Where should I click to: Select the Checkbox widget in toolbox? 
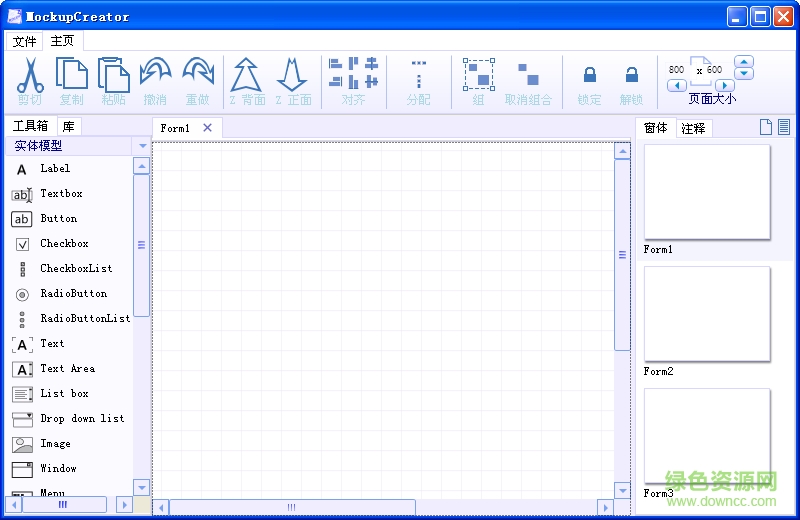pyautogui.click(x=64, y=244)
